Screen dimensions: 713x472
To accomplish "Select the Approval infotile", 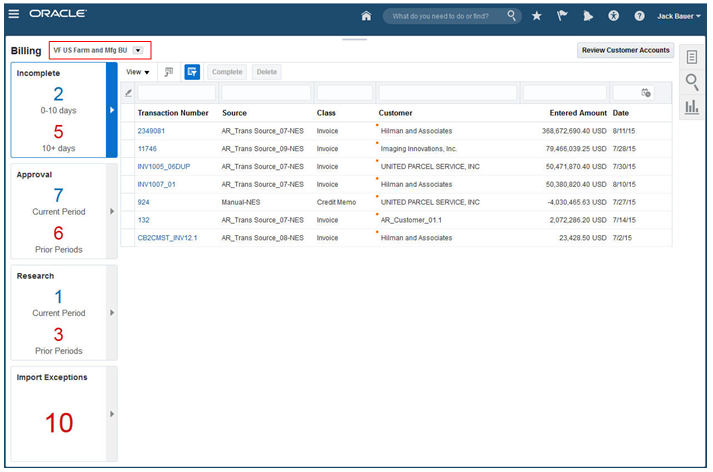I will [x=60, y=212].
